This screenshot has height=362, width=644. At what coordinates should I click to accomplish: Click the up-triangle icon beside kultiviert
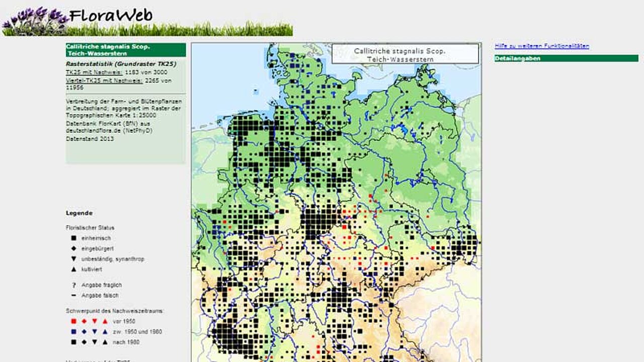coord(73,269)
